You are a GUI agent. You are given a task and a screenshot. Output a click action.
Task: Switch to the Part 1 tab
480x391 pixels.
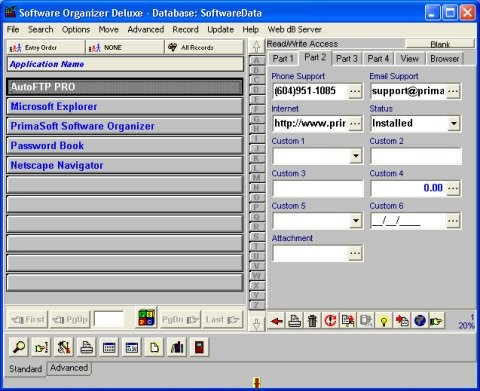[x=283, y=59]
